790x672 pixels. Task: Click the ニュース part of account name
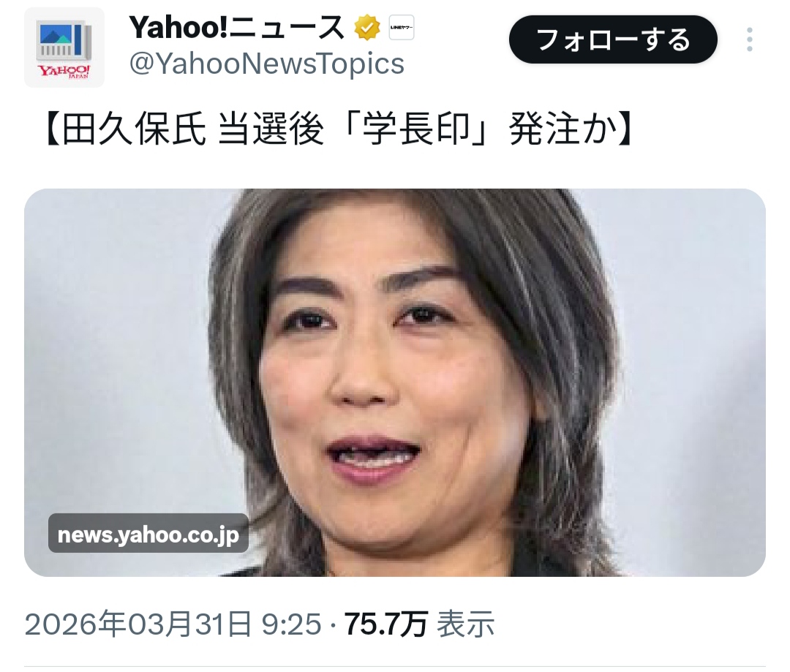point(287,28)
